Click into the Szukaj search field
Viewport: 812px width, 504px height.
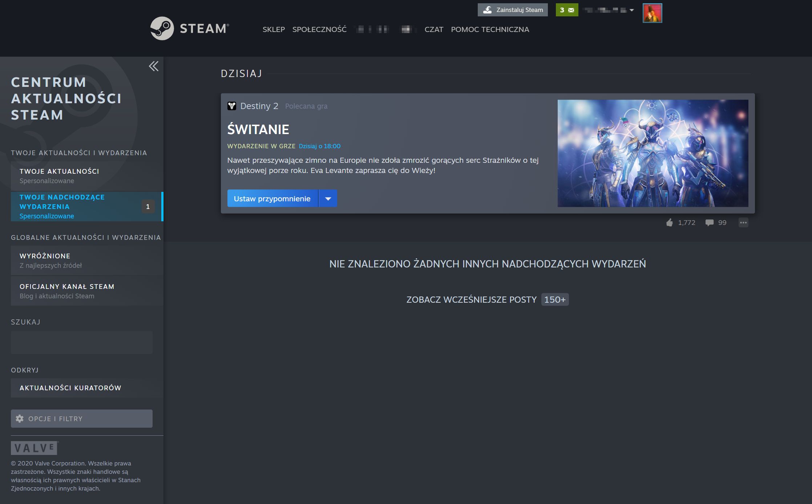pos(82,342)
